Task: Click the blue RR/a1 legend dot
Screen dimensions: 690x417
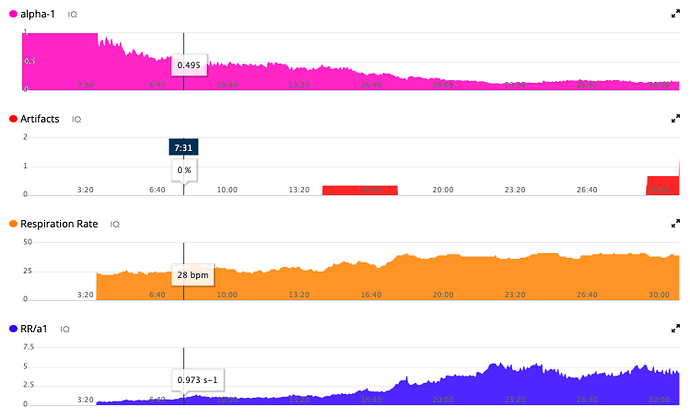Action: [x=13, y=329]
